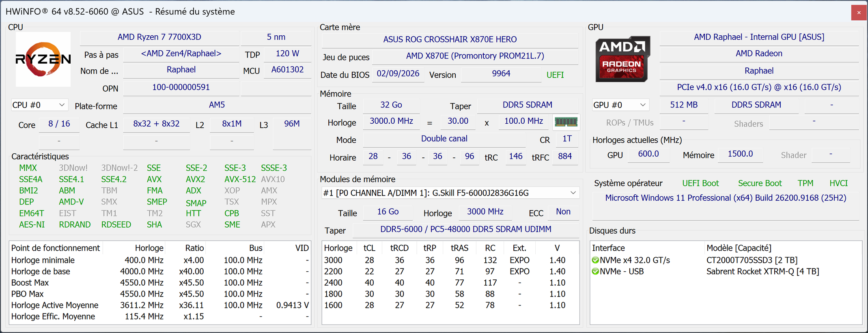Click the green check next to NVMe - USB
Image resolution: width=868 pixels, height=333 pixels.
coord(595,271)
